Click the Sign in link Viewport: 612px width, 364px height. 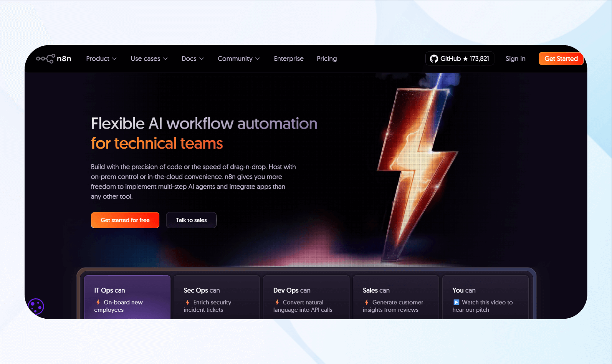(515, 59)
